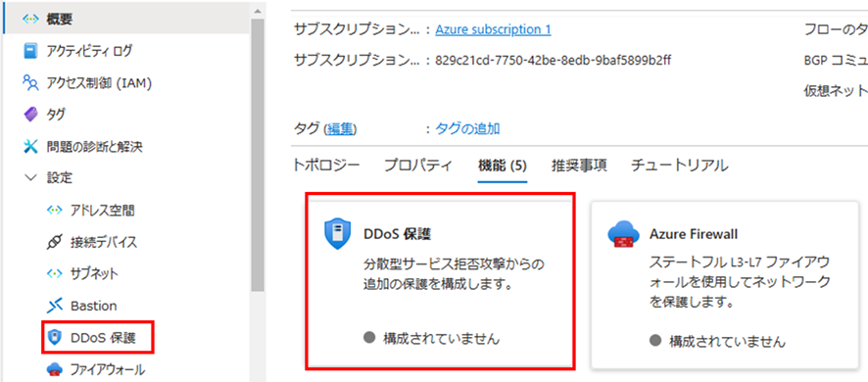
Task: Click the Connected devices (接続デバイス) plug icon
Action: click(x=54, y=242)
